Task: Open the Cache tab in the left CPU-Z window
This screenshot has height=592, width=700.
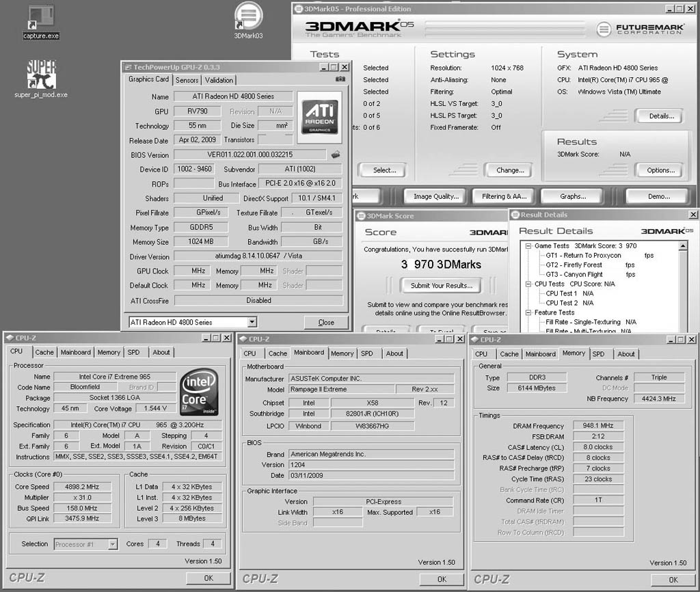Action: pos(44,352)
